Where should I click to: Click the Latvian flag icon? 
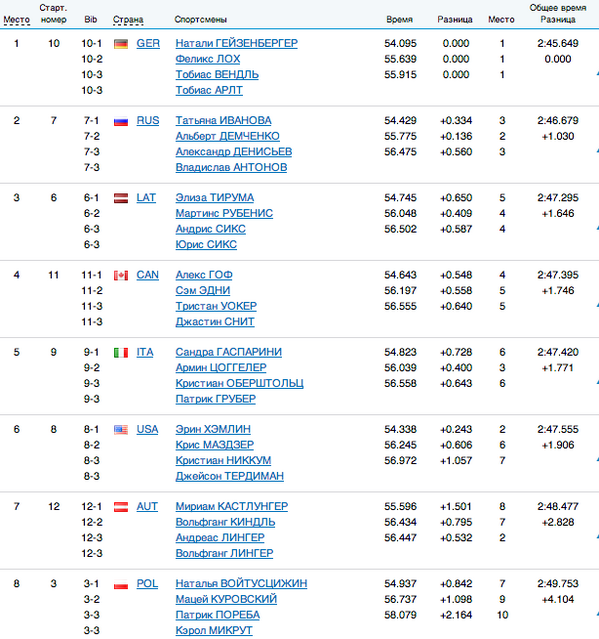[121, 198]
